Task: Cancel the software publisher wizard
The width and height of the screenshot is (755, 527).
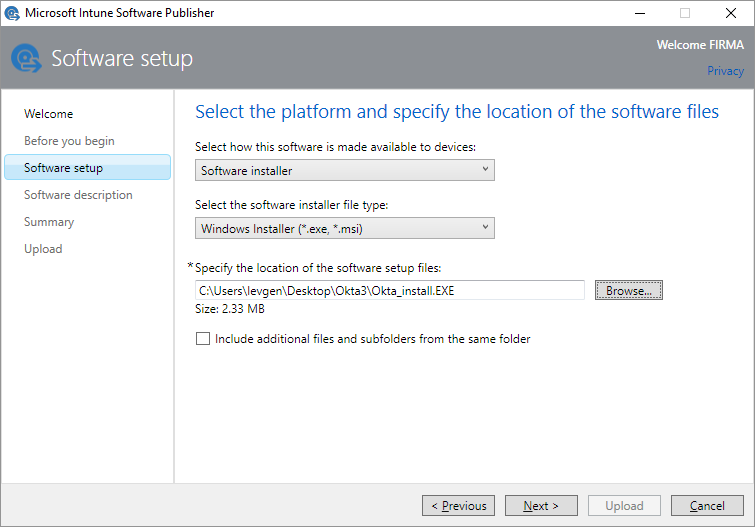Action: click(x=707, y=506)
